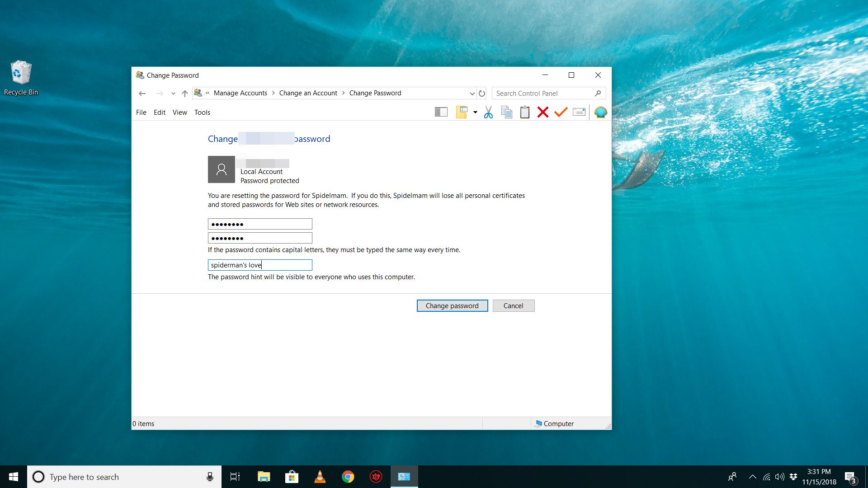The height and width of the screenshot is (488, 868).
Task: Refresh the address bar location
Action: click(x=481, y=93)
